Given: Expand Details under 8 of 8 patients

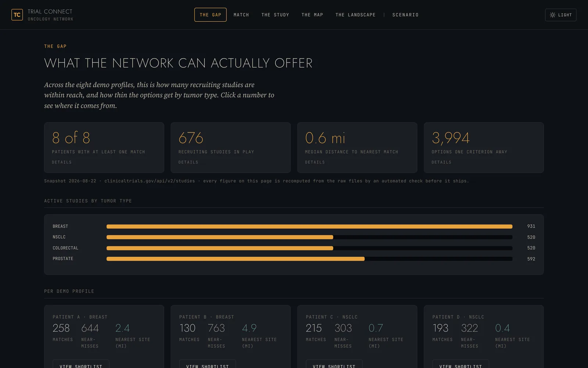Looking at the screenshot, I should [62, 162].
